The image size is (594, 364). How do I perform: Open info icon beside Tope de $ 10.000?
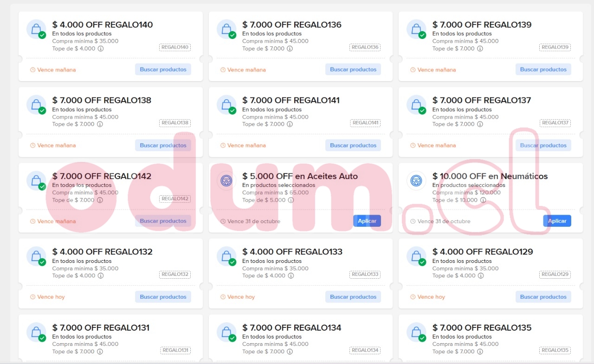coord(483,200)
